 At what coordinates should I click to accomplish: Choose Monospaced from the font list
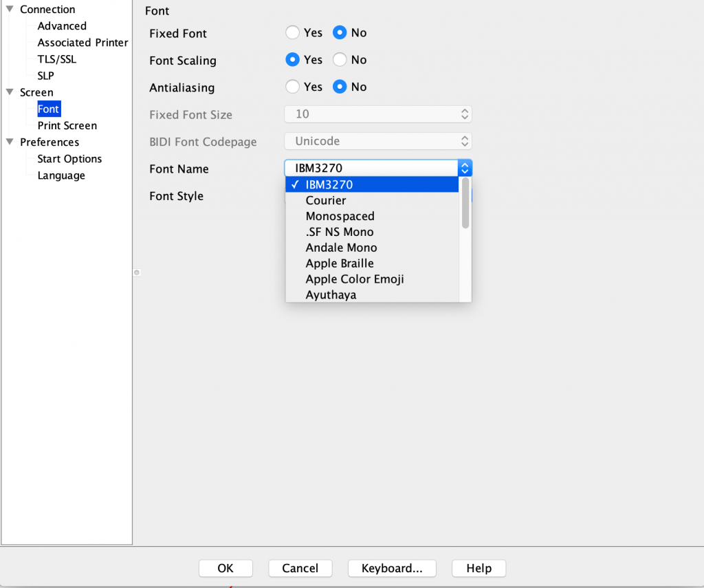(340, 217)
